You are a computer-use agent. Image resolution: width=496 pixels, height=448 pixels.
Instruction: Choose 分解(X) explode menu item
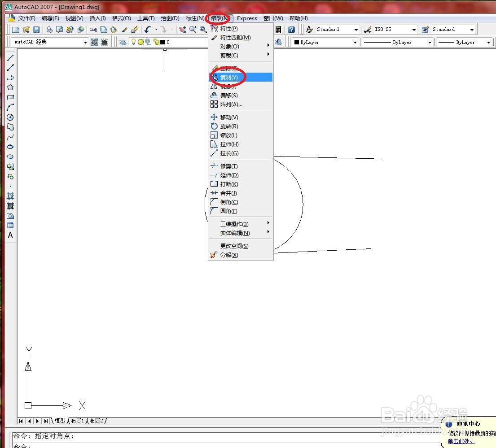pos(241,255)
